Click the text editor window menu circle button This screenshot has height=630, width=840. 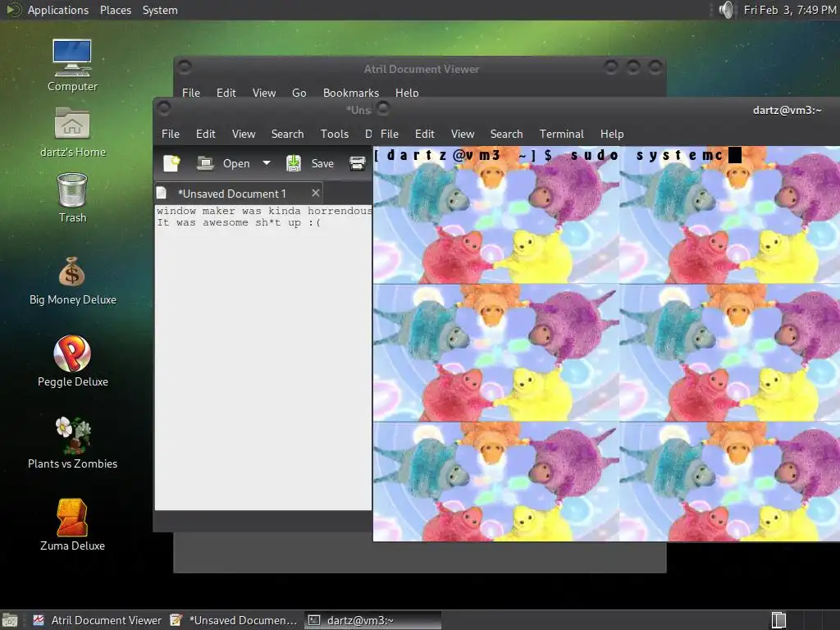(x=164, y=109)
